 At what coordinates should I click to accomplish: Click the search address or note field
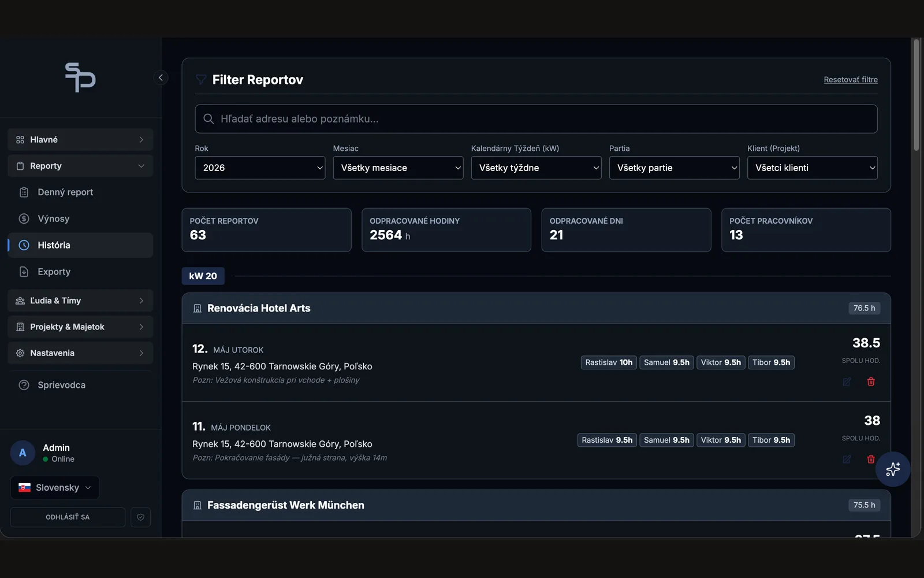[536, 118]
